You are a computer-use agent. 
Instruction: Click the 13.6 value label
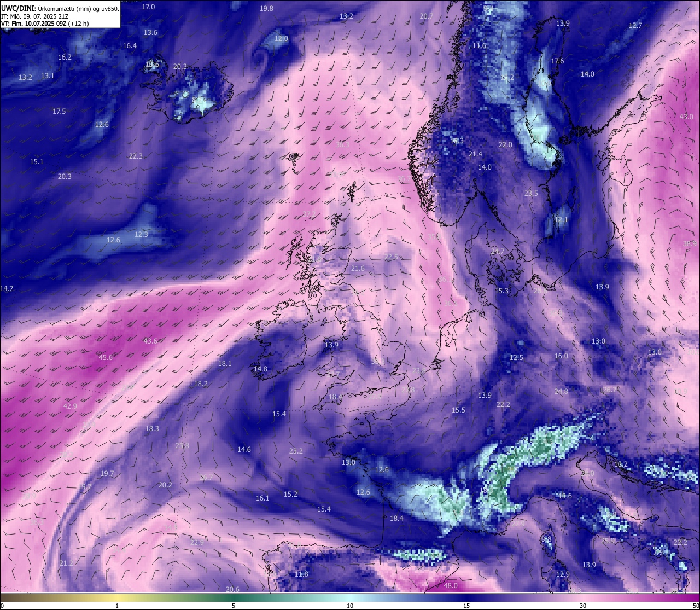pyautogui.click(x=150, y=33)
